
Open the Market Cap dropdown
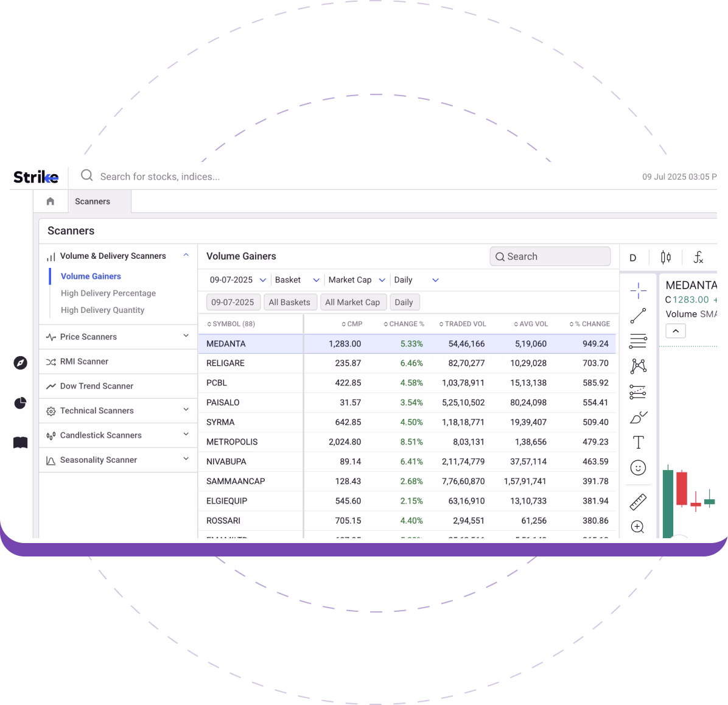coord(357,280)
